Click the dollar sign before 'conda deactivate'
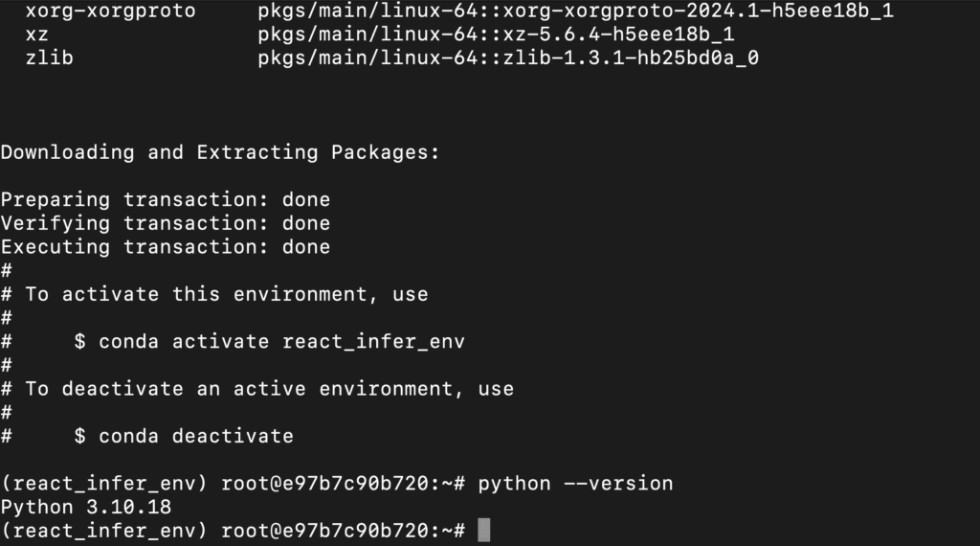 (x=80, y=436)
